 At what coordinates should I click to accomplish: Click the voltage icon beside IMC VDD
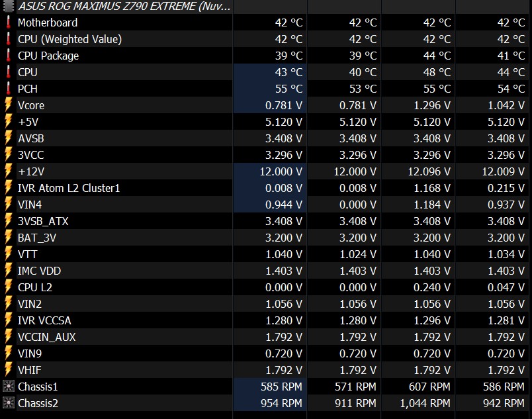pyautogui.click(x=9, y=271)
